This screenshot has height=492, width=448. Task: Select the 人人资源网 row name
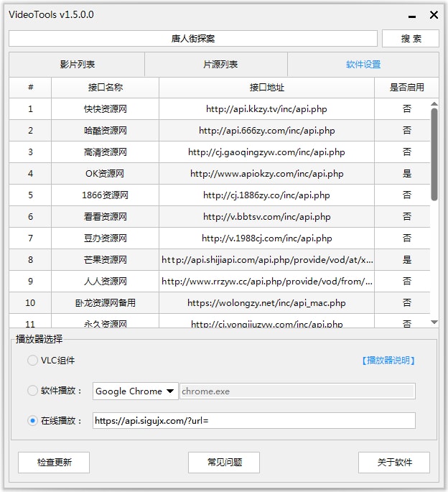tap(105, 281)
